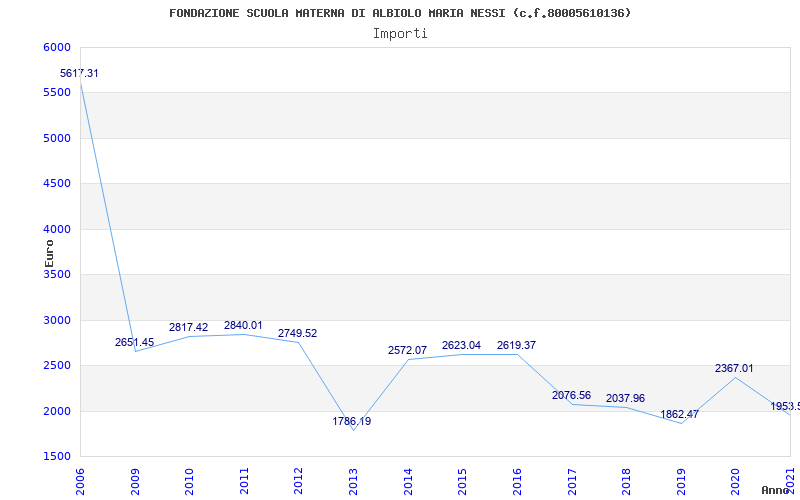Click the 2013 x-axis year label
Image resolution: width=800 pixels, height=500 pixels.
pyautogui.click(x=354, y=482)
